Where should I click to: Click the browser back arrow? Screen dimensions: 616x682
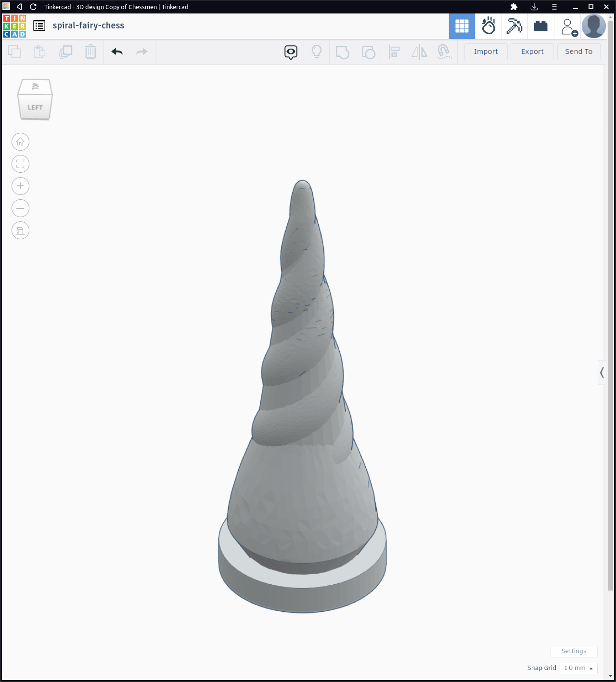point(19,7)
